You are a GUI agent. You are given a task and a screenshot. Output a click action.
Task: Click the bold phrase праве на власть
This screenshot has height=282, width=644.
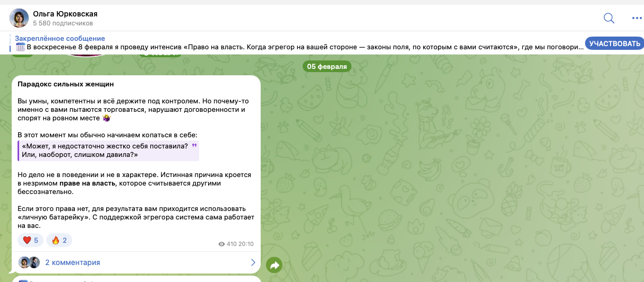[87, 183]
